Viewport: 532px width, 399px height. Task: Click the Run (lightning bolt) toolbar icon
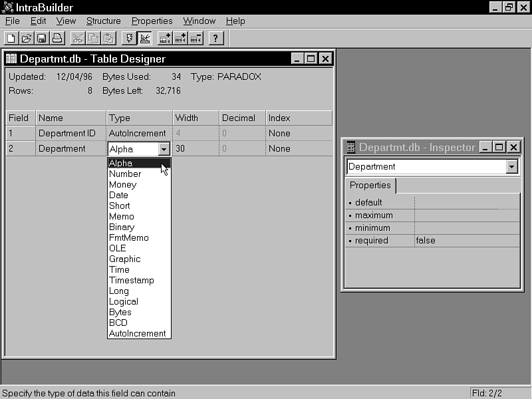click(129, 38)
